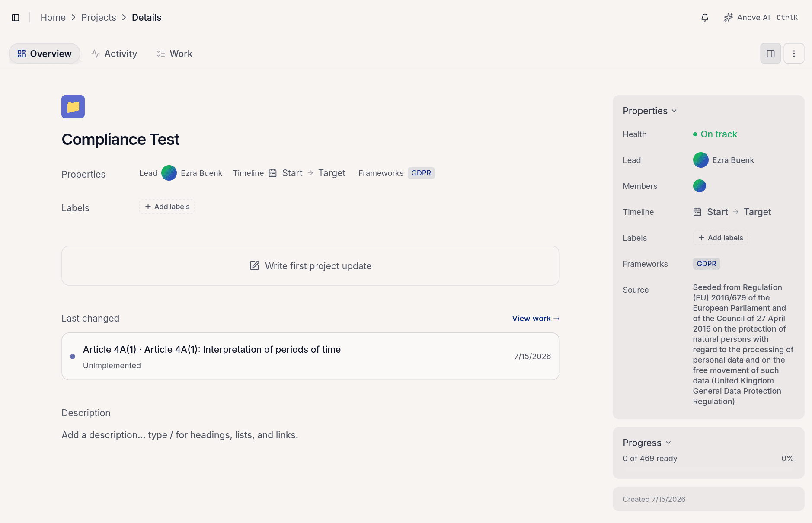The height and width of the screenshot is (523, 812).
Task: Click GDPR framework tag in main properties
Action: coord(421,173)
